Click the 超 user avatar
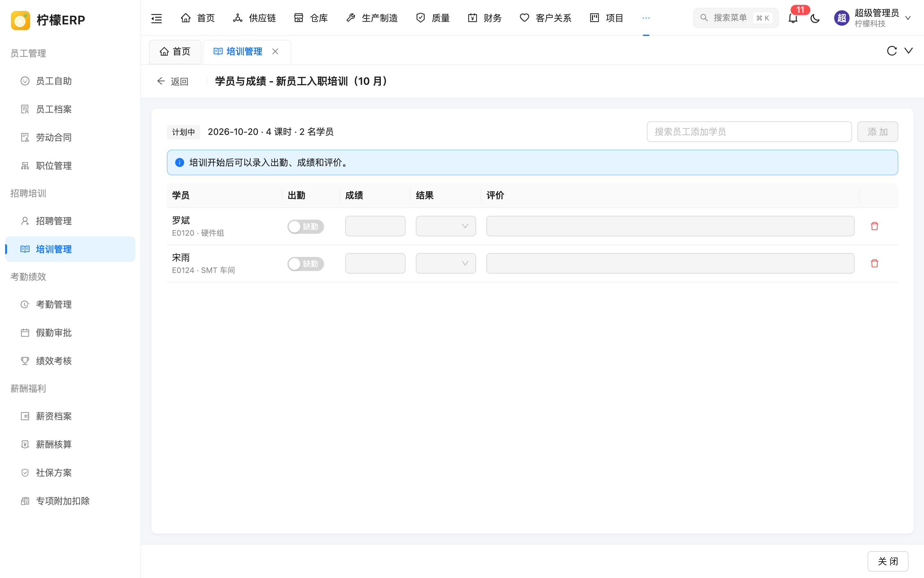 [841, 18]
